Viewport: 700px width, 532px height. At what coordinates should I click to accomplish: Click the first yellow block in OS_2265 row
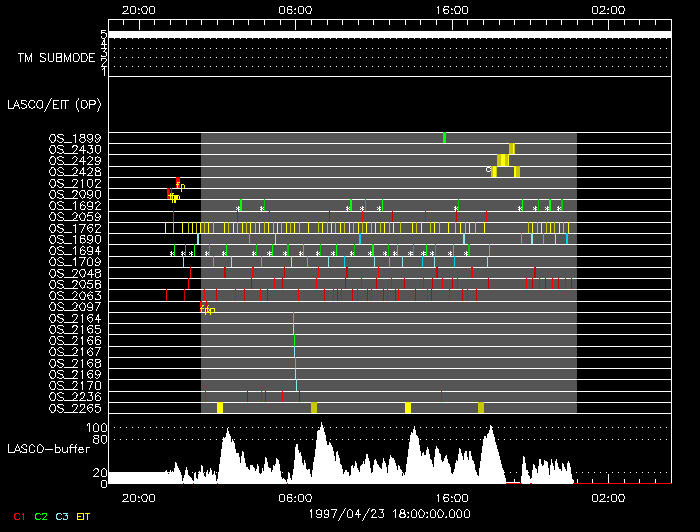pos(220,407)
